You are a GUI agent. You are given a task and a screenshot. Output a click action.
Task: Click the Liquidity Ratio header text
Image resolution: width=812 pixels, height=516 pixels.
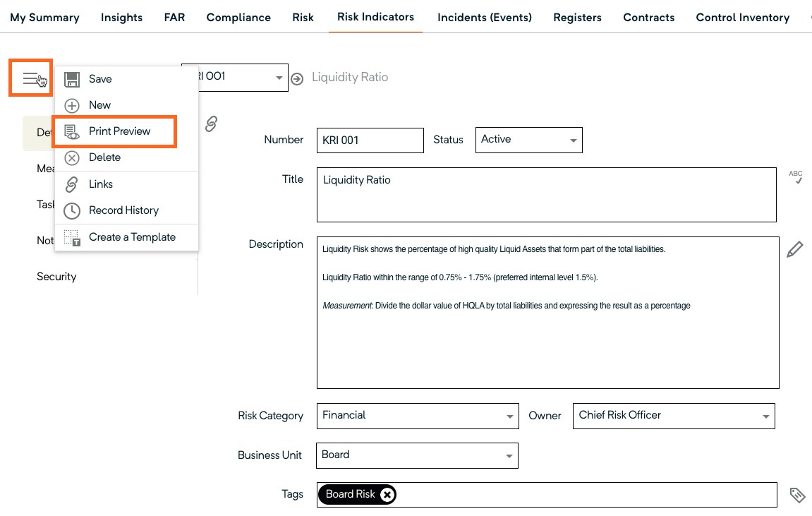(x=349, y=77)
